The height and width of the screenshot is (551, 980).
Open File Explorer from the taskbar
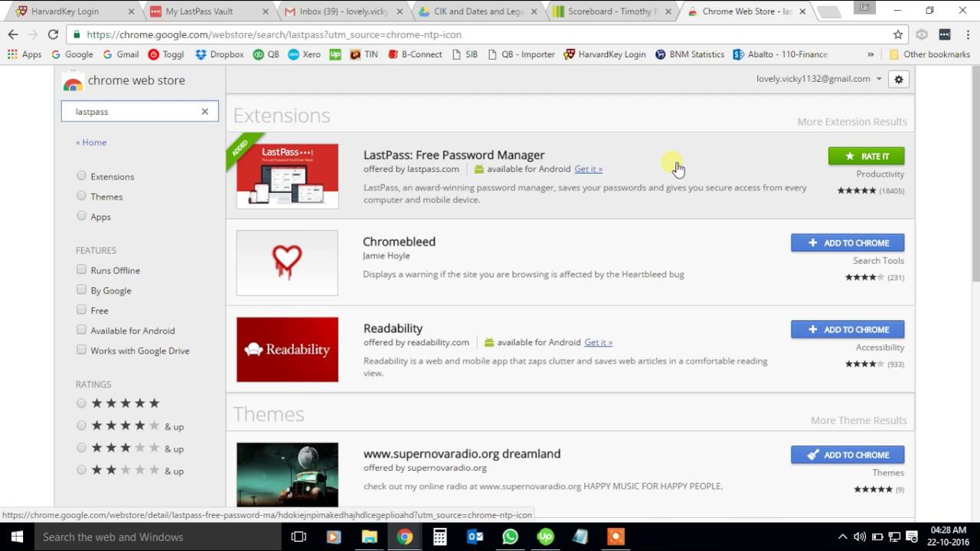coord(369,536)
